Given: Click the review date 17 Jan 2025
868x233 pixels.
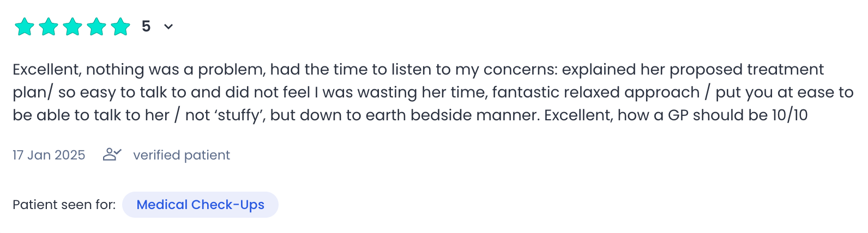Looking at the screenshot, I should pos(49,155).
